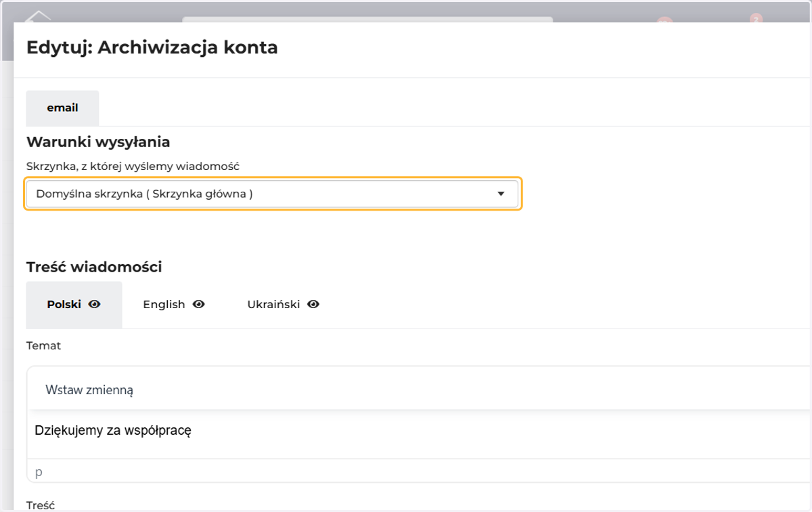
Task: Switch to the Ukraiński language tab
Action: (283, 305)
